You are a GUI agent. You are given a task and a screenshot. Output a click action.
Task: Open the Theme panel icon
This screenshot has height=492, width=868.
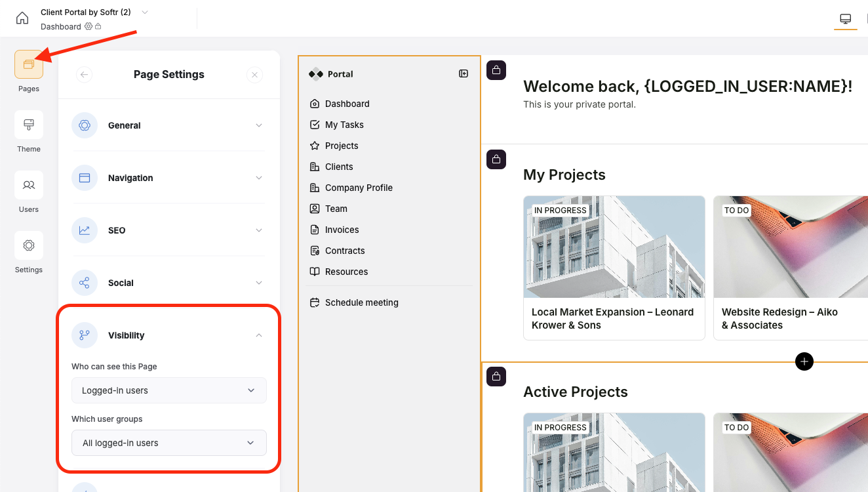click(29, 125)
